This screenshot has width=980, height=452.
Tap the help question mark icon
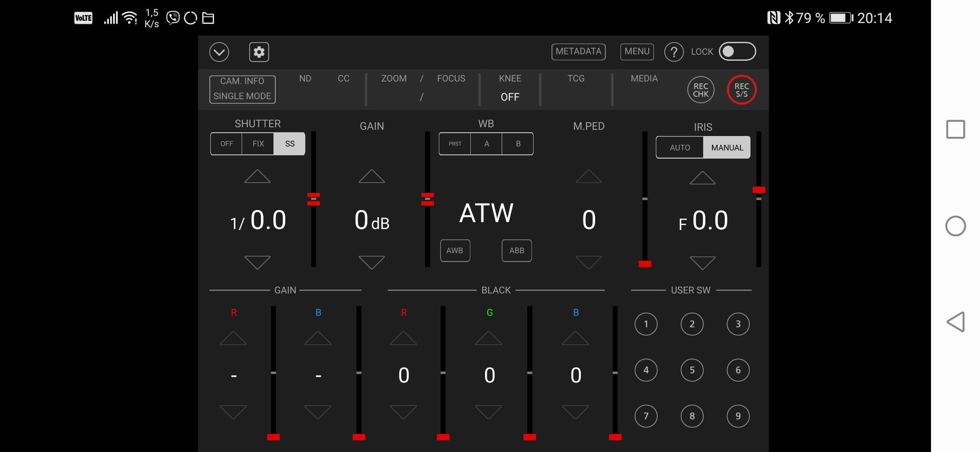pyautogui.click(x=674, y=52)
